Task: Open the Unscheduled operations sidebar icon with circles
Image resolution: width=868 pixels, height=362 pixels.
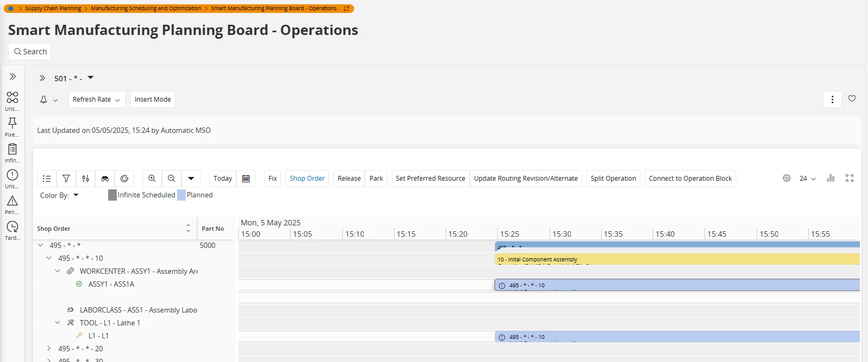Action: (x=12, y=97)
